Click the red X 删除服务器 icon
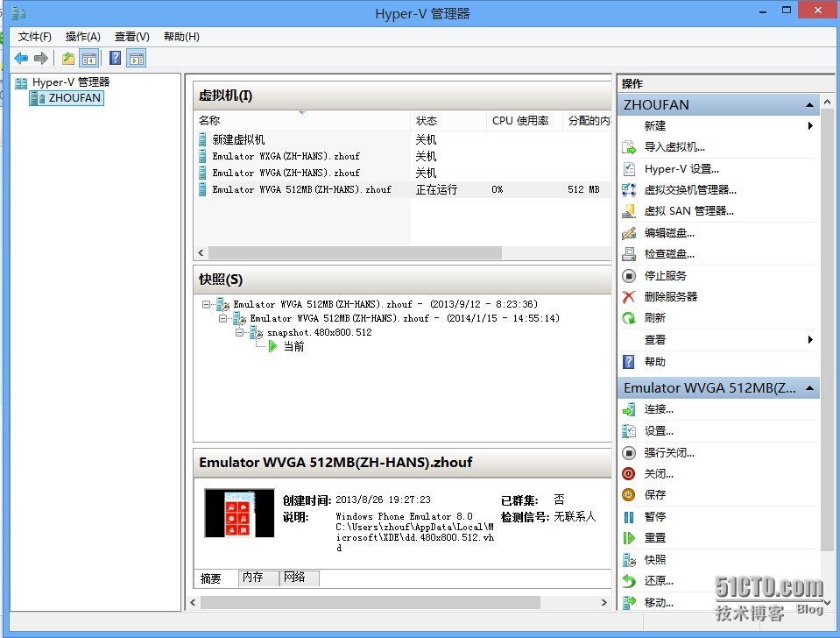The width and height of the screenshot is (840, 638). [628, 296]
